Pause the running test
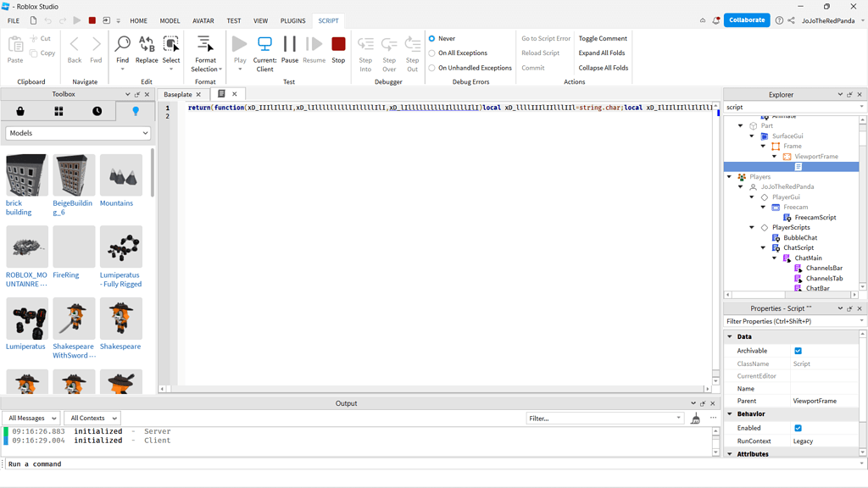 coord(290,44)
